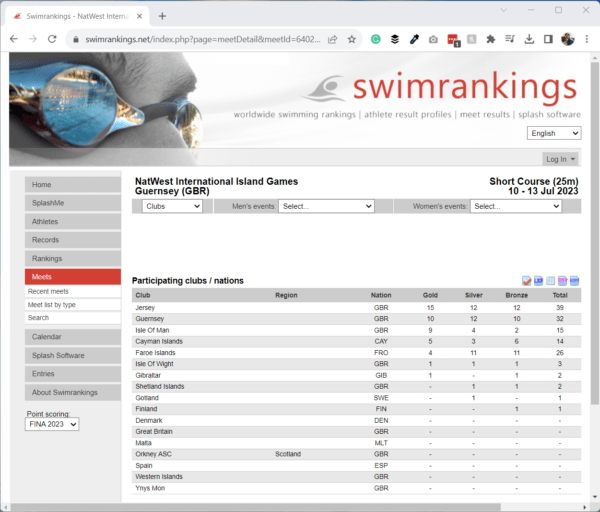Click the eyedropper color picker extension icon

click(414, 39)
